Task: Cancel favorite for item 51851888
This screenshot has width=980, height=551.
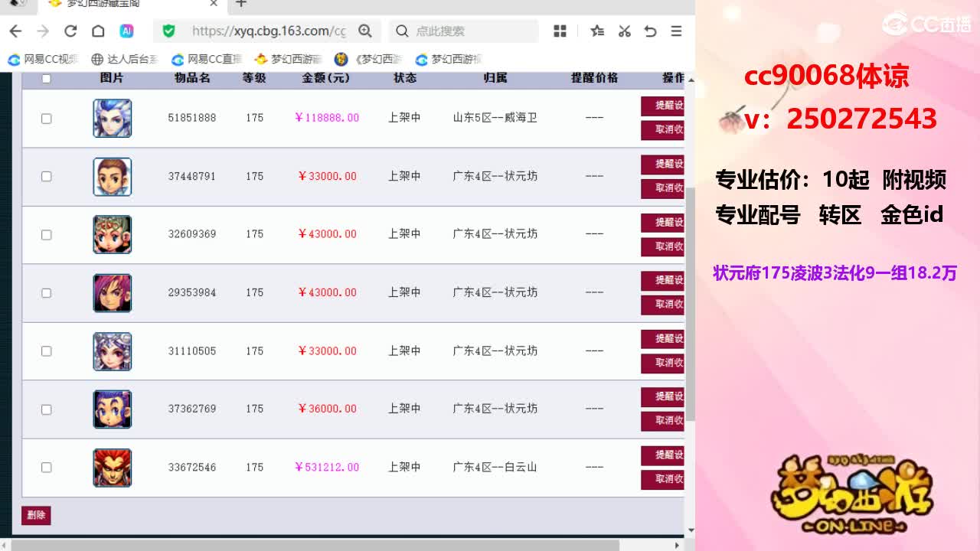Action: click(x=662, y=130)
